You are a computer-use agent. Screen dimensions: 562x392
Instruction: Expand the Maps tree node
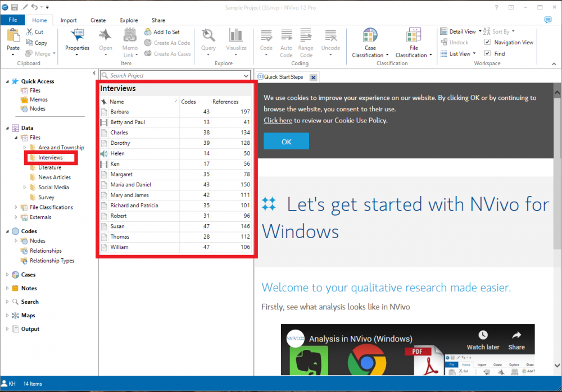tap(7, 315)
